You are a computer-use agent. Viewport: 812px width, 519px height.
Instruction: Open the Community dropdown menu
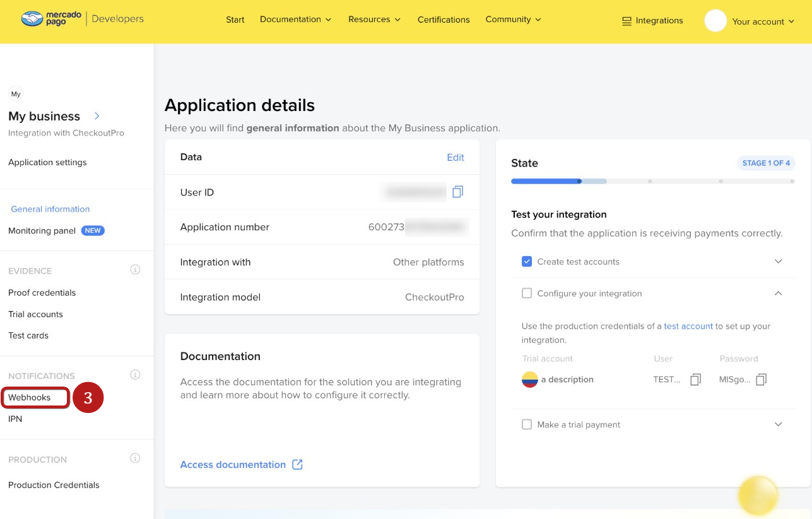tap(514, 20)
